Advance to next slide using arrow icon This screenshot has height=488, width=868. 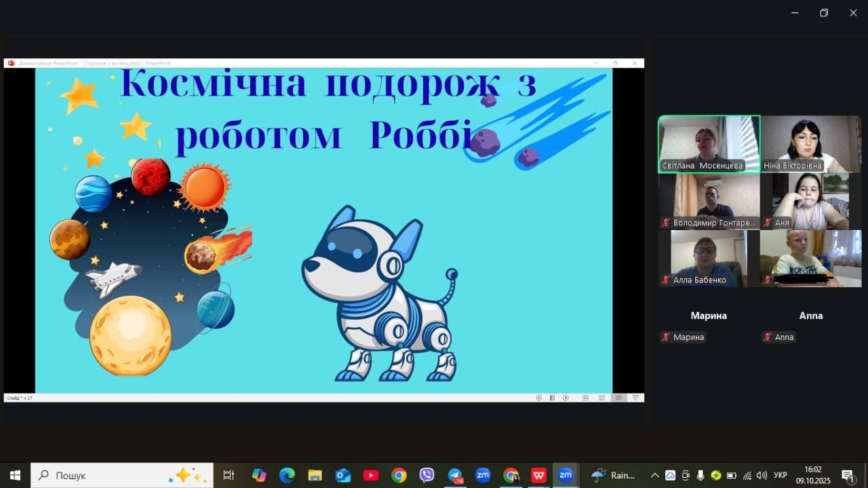(x=566, y=398)
